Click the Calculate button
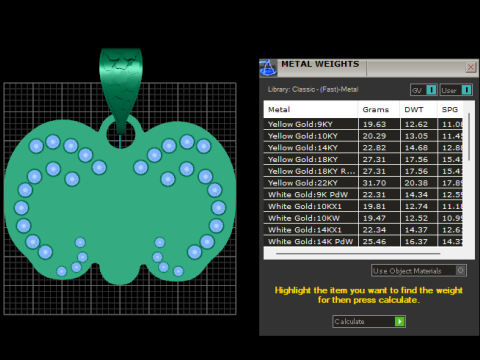Viewport: 480px width, 360px height. [x=369, y=321]
